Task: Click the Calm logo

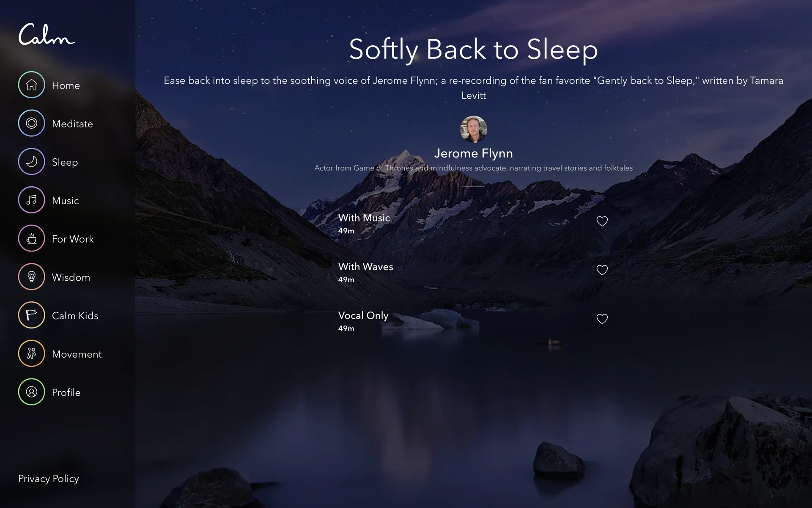Action: (x=47, y=34)
